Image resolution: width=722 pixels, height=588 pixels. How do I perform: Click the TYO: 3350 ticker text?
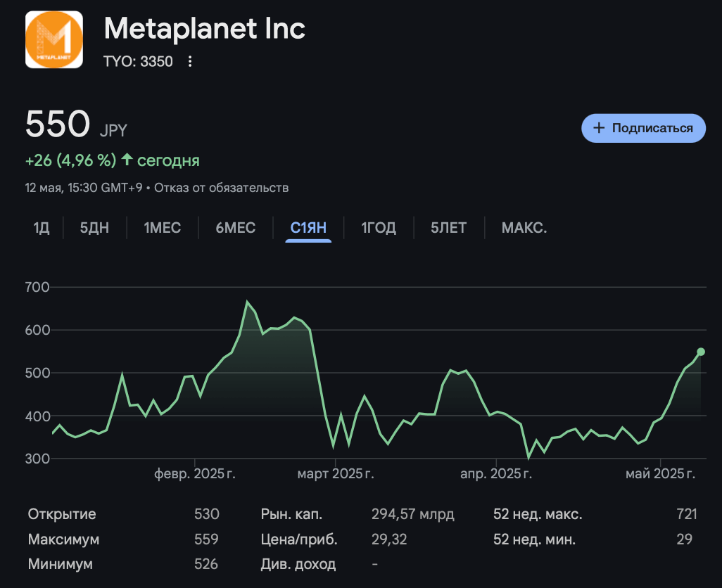[x=138, y=61]
